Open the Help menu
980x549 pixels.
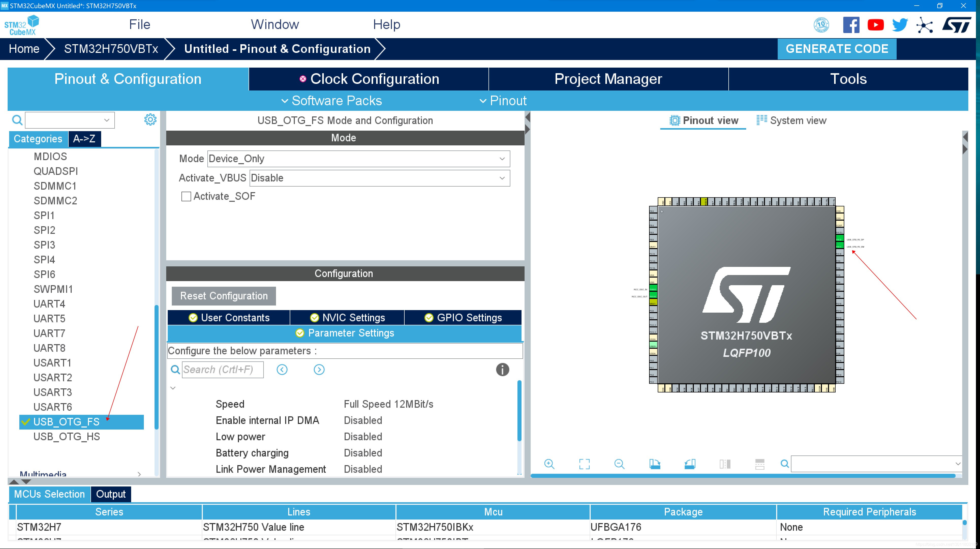pos(386,25)
